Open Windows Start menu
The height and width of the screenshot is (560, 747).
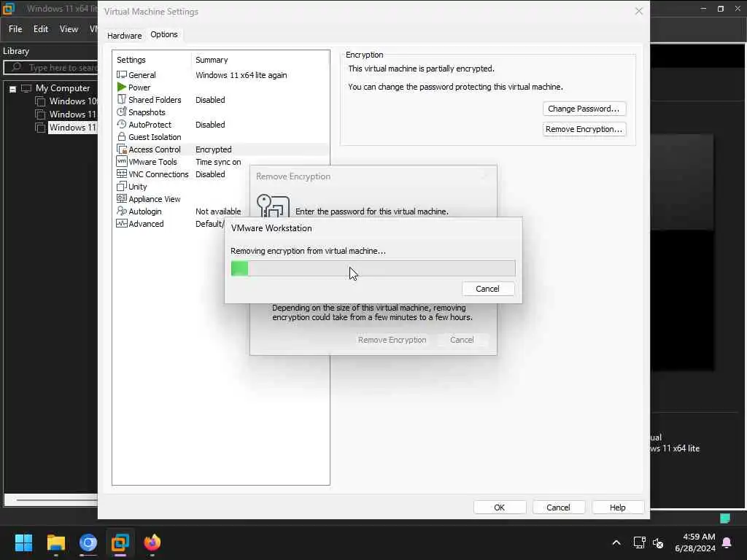(x=23, y=542)
